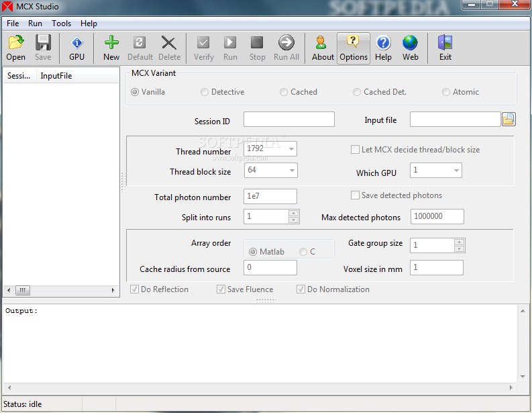
Task: Toggle the Options toolbar icon
Action: click(353, 48)
